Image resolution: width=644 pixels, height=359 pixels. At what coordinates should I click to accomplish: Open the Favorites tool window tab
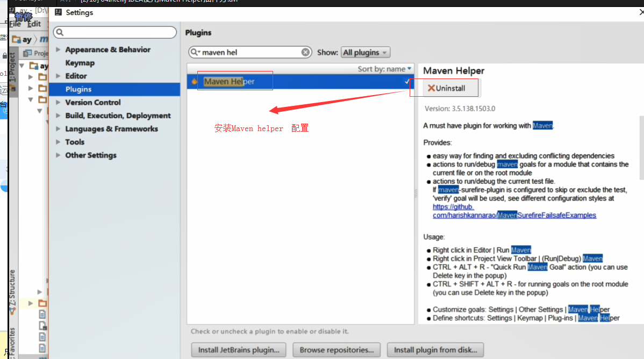pyautogui.click(x=12, y=342)
